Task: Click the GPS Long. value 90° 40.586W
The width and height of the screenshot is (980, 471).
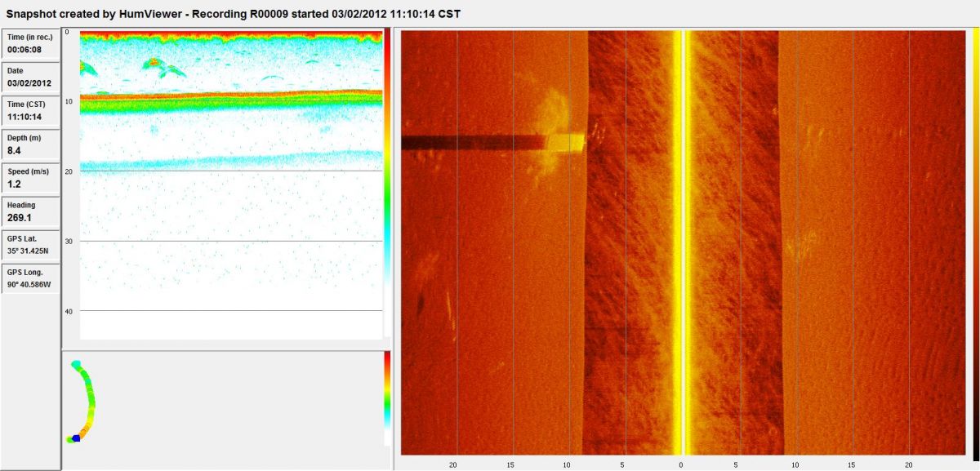Action: tap(29, 285)
